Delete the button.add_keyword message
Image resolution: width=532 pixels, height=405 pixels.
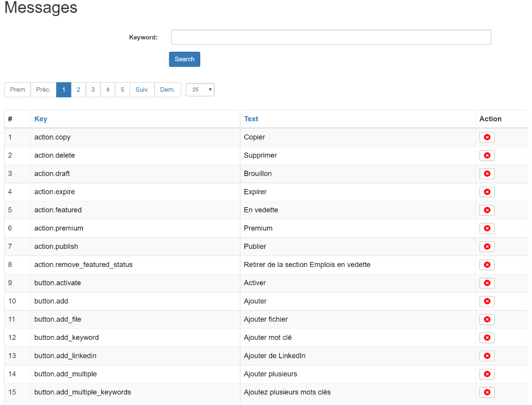coord(487,337)
